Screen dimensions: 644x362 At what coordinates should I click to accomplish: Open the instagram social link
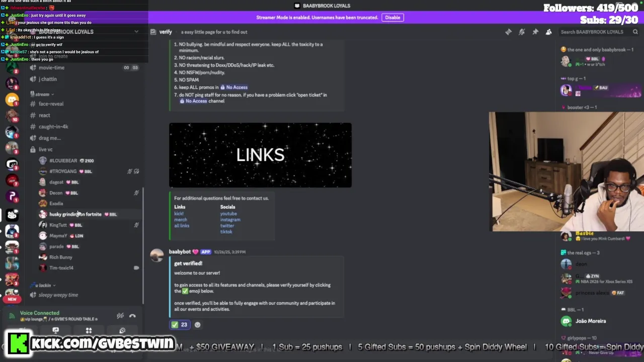tap(230, 220)
